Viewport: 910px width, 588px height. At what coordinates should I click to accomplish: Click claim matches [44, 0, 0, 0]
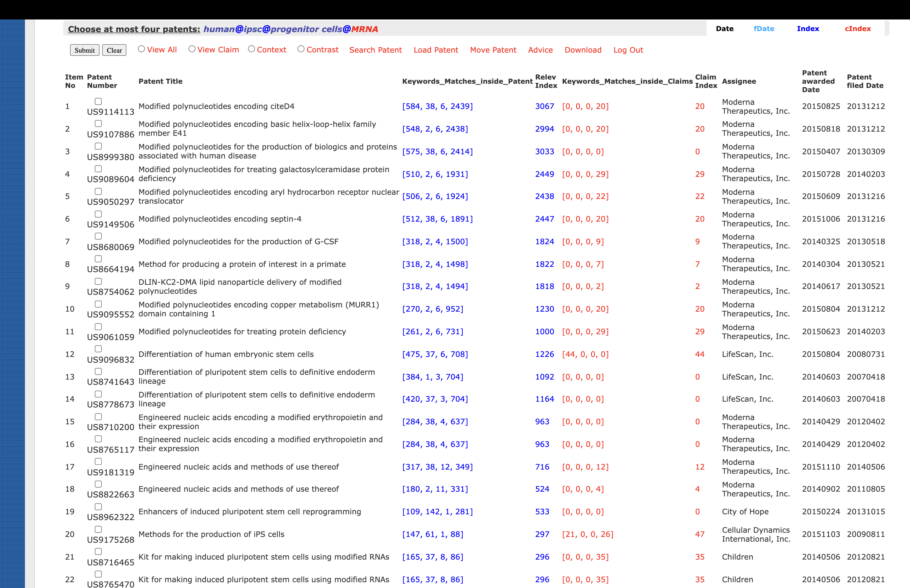585,354
